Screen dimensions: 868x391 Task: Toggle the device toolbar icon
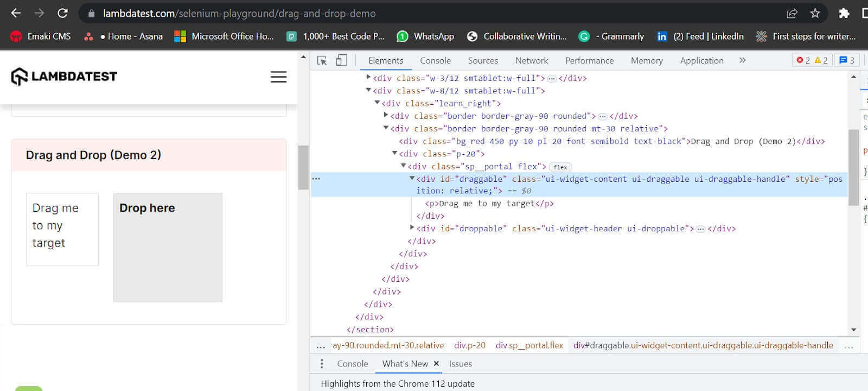(341, 60)
